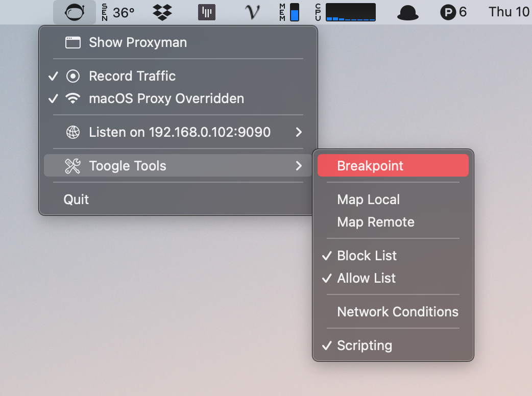Open the Toogle Tools submenu
This screenshot has height=396, width=532.
point(128,165)
